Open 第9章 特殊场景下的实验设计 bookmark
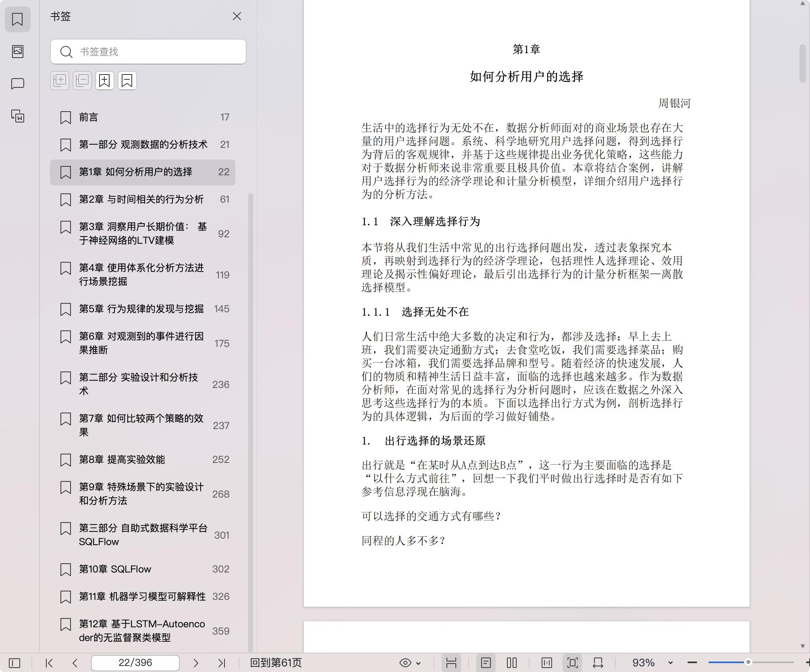The width and height of the screenshot is (810, 672). pyautogui.click(x=143, y=494)
